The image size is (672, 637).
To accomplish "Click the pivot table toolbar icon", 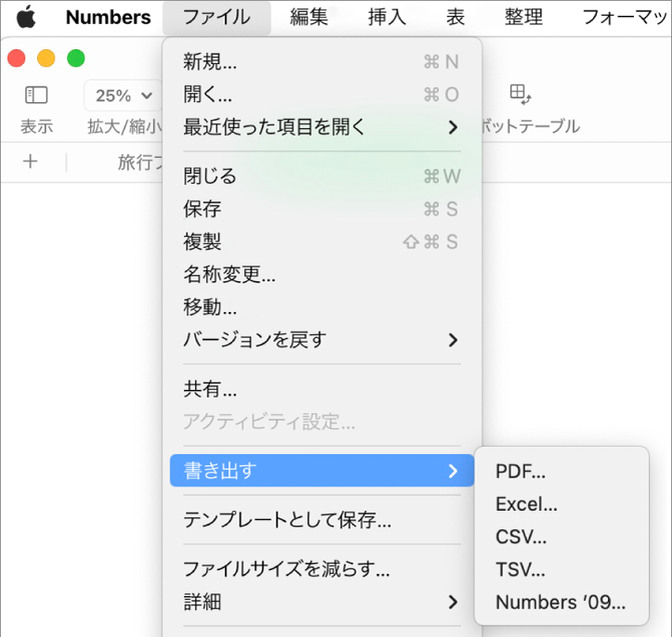I will click(520, 94).
